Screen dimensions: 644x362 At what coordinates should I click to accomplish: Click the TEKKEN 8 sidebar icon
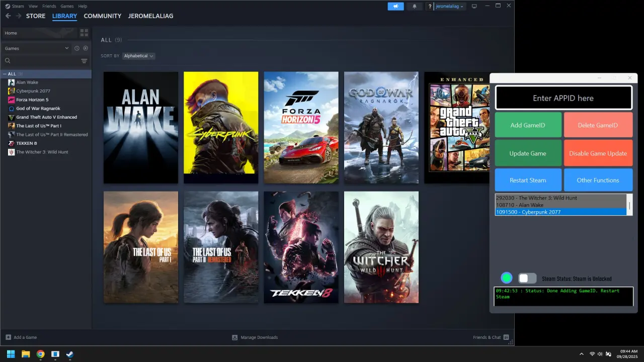coord(12,143)
